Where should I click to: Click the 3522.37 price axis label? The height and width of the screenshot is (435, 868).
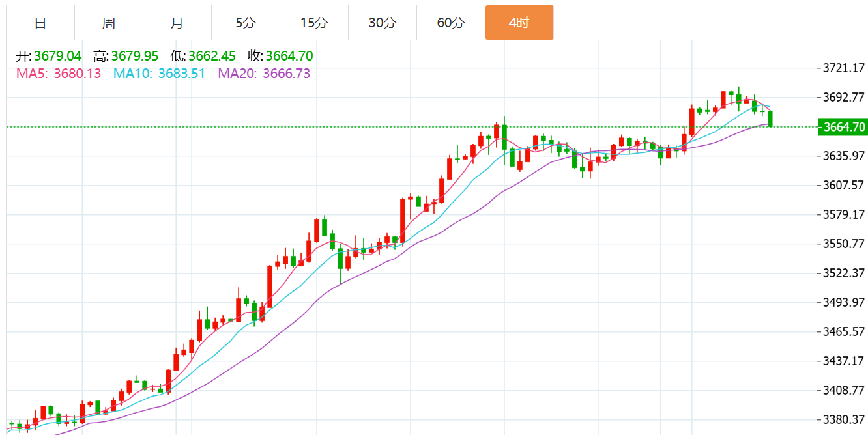coord(844,273)
